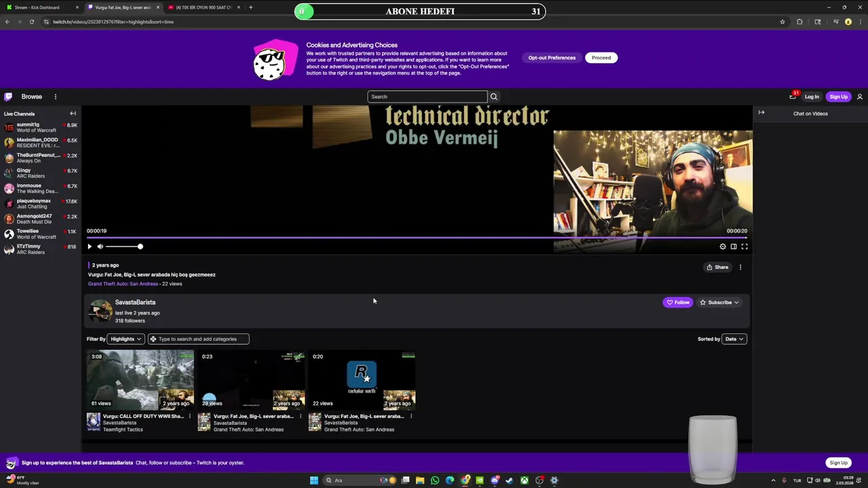Open plaqueboymax live channel in sidebar
Screen dimensions: 868x488
click(x=41, y=203)
